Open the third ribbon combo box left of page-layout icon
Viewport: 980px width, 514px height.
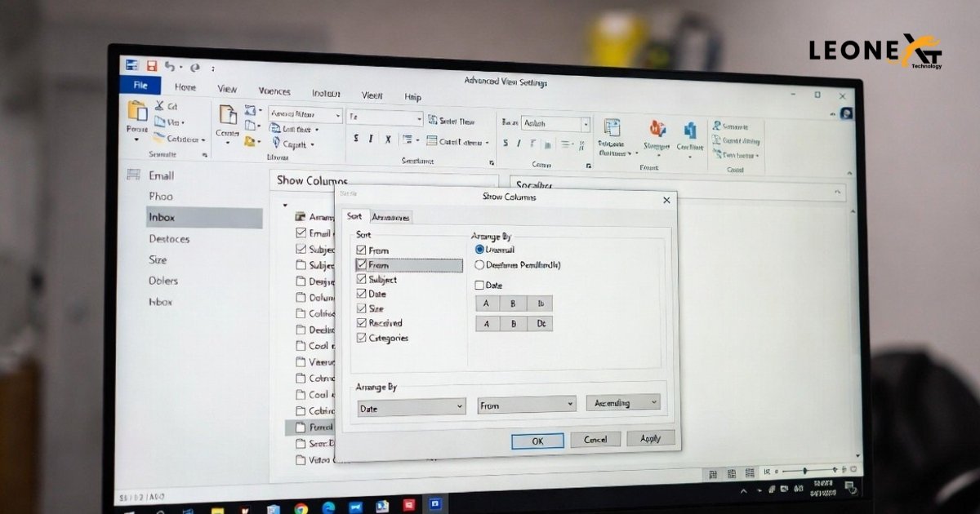pos(555,124)
